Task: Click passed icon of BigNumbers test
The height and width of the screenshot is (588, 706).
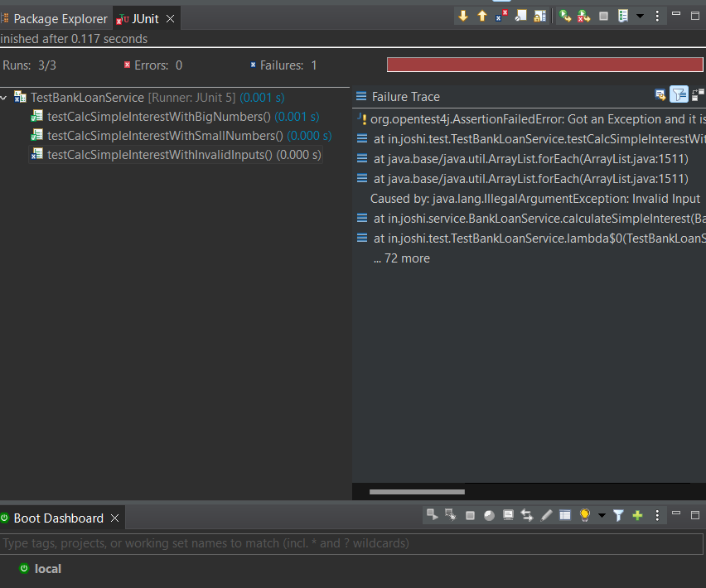Action: 37,116
